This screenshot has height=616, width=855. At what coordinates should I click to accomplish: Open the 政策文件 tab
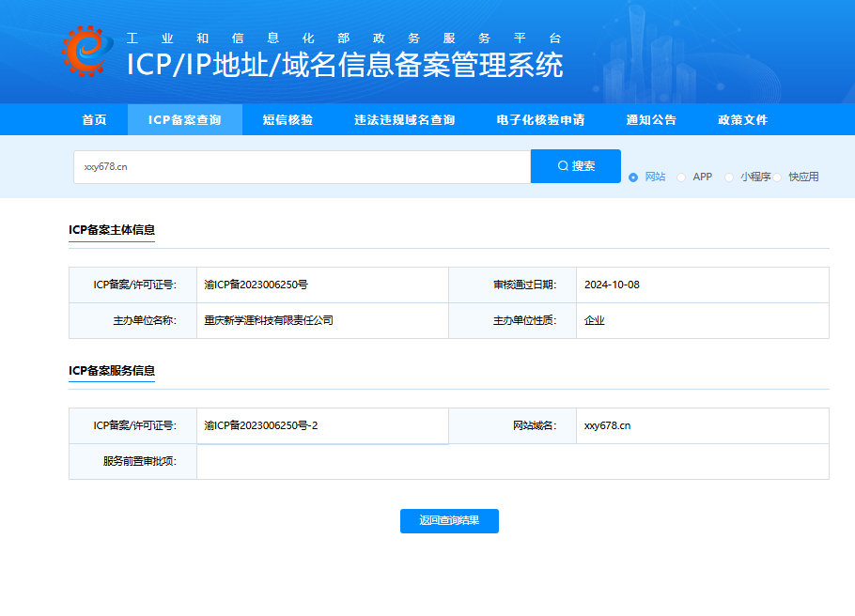point(742,120)
